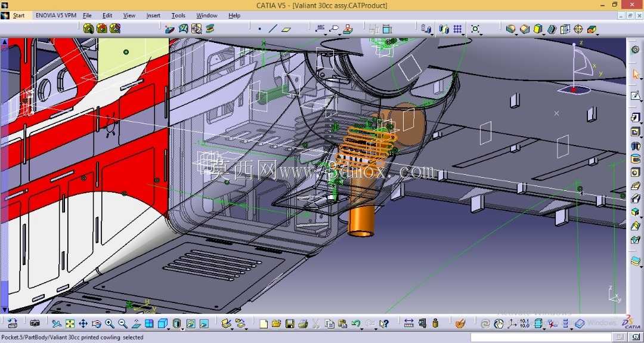Open the Insert menu
The width and height of the screenshot is (644, 343).
tap(153, 16)
